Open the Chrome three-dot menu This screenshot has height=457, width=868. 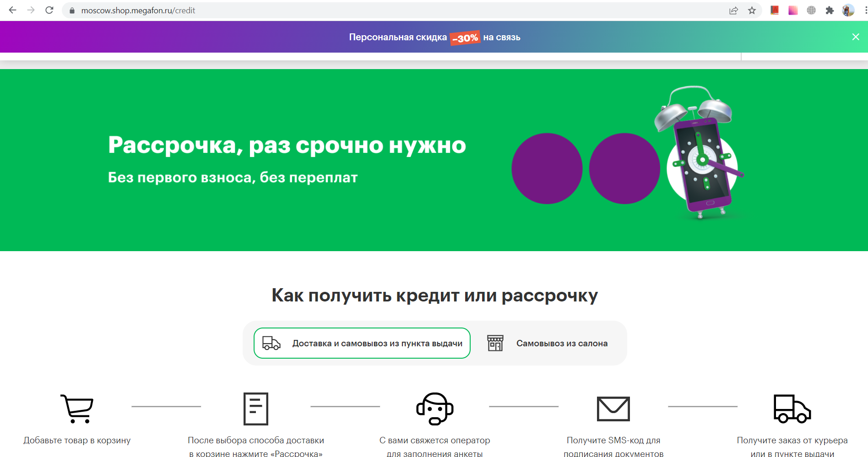863,10
